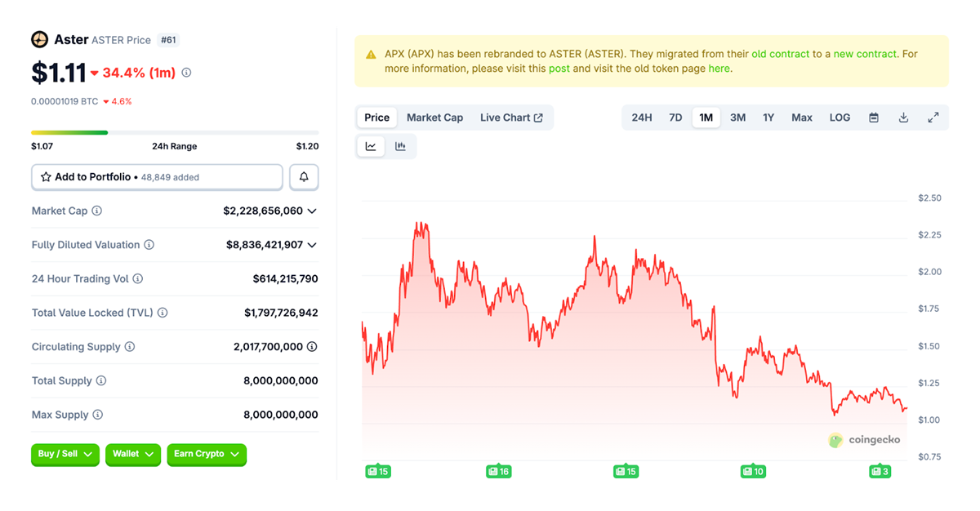
Task: Click the Aster coin logo
Action: pos(38,38)
